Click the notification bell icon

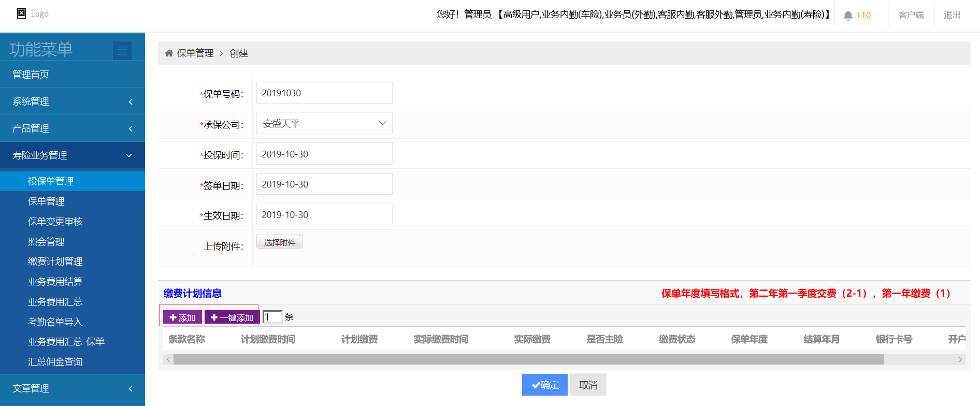pyautogui.click(x=848, y=16)
